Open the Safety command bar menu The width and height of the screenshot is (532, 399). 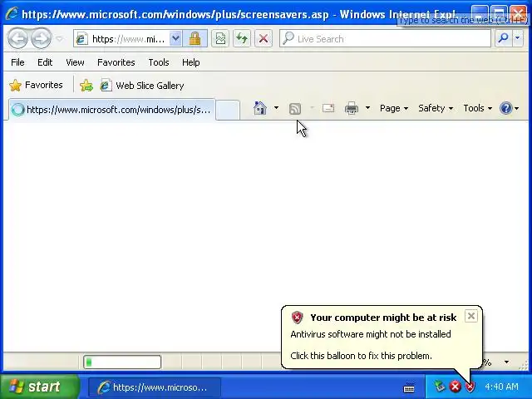(x=436, y=108)
